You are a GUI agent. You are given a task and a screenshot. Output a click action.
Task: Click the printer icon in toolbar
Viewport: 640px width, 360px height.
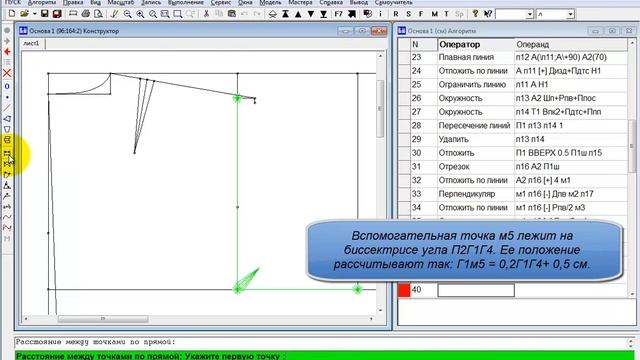pyautogui.click(x=85, y=14)
